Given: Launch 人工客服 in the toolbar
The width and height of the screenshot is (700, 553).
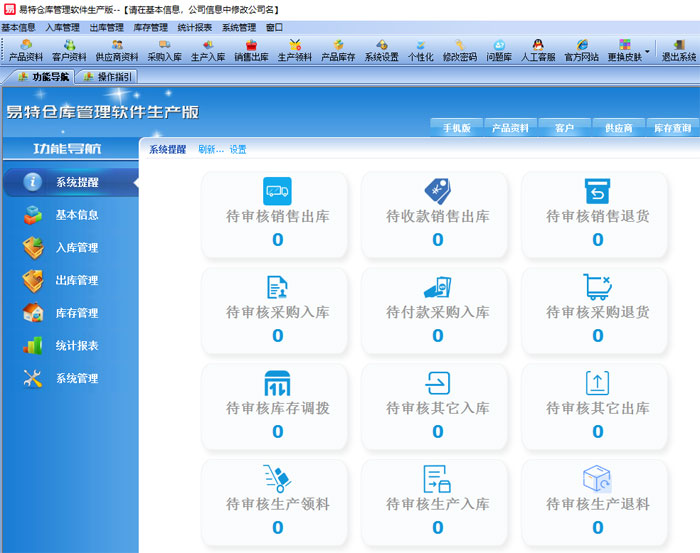Looking at the screenshot, I should click(538, 51).
